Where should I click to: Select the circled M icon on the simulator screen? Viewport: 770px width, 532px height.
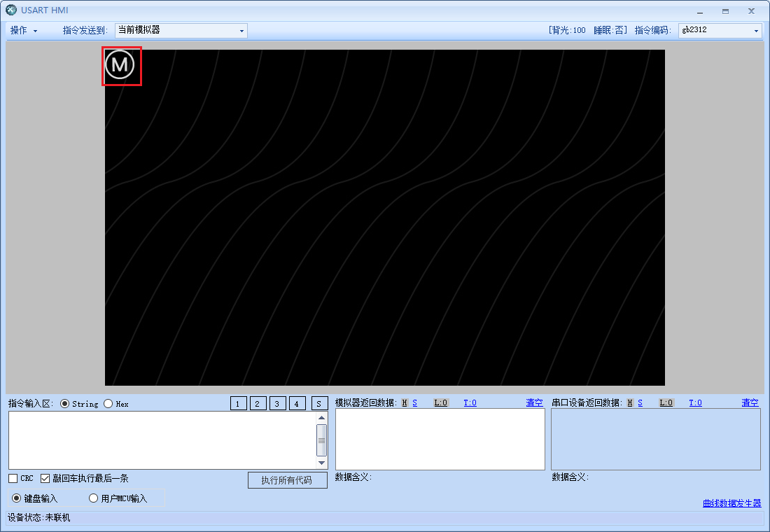tap(121, 65)
